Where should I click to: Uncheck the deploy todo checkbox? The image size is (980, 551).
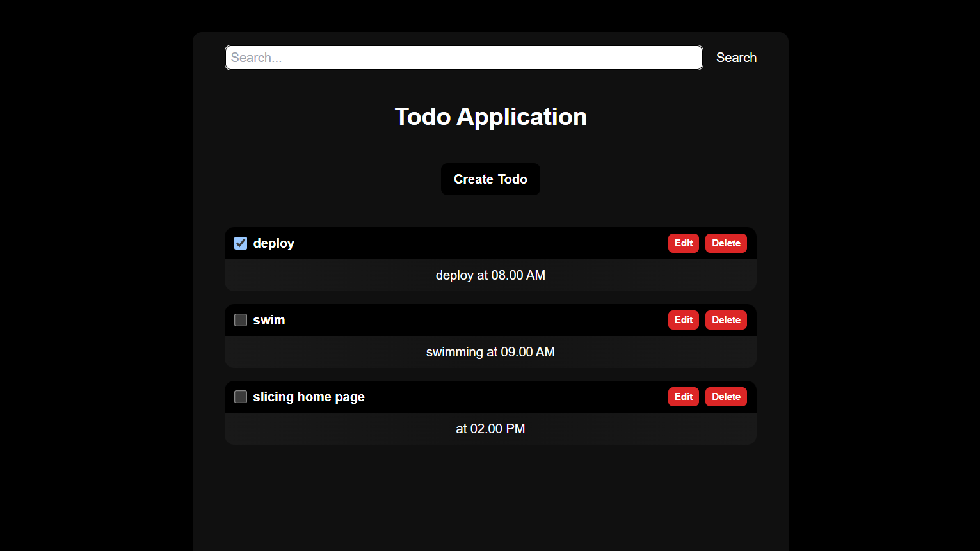coord(240,243)
